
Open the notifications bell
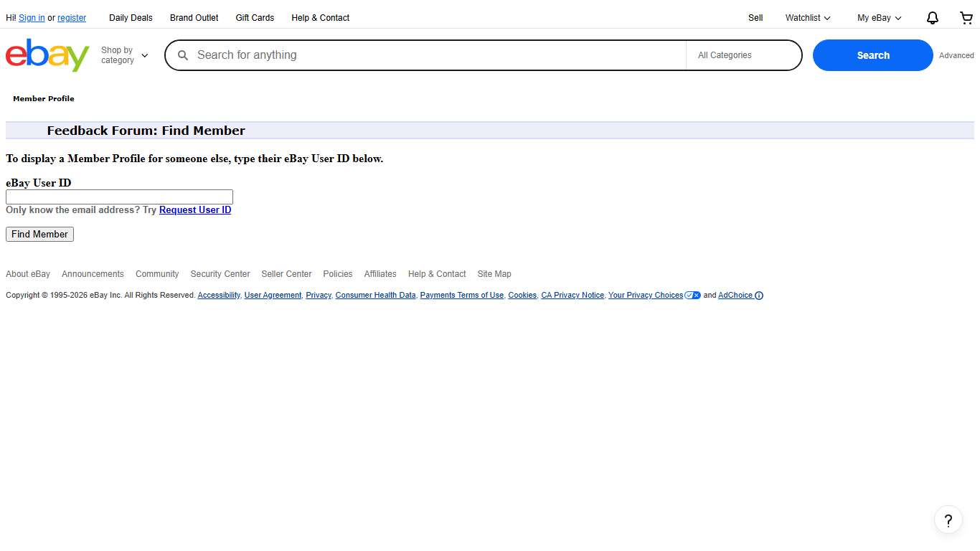tap(933, 17)
